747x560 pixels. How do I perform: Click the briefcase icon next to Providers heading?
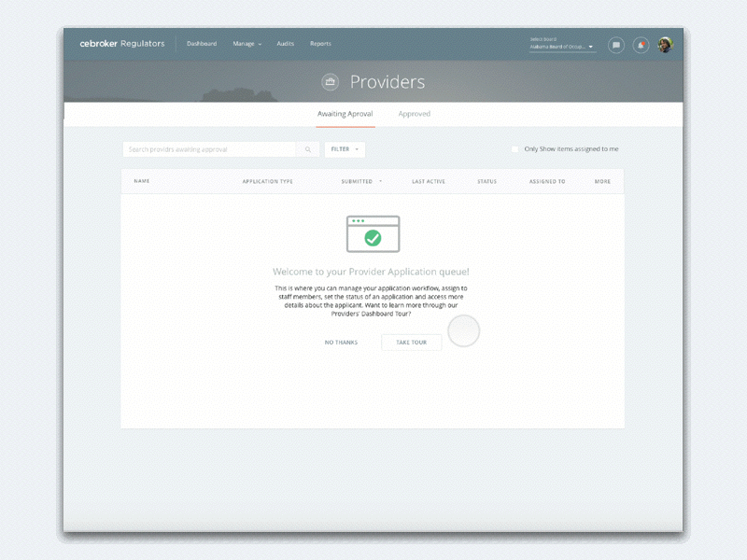coord(329,82)
